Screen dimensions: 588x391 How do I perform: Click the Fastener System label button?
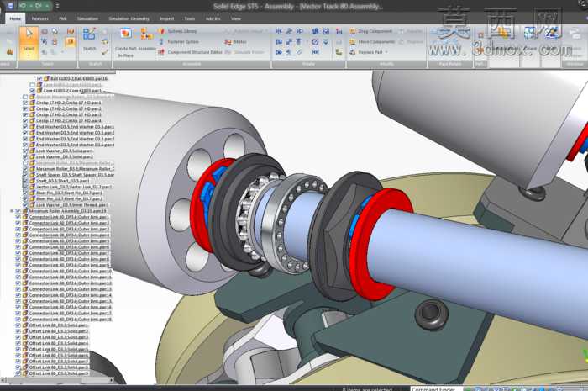click(183, 42)
